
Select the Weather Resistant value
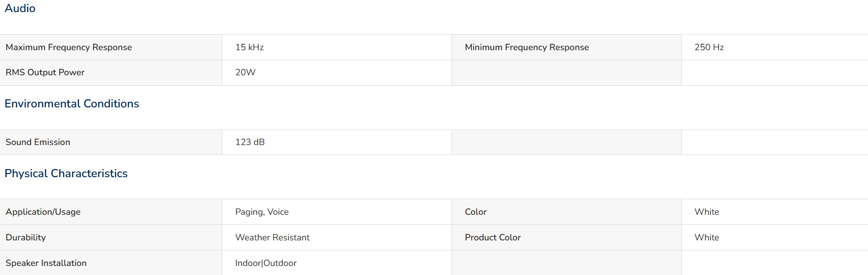click(272, 237)
